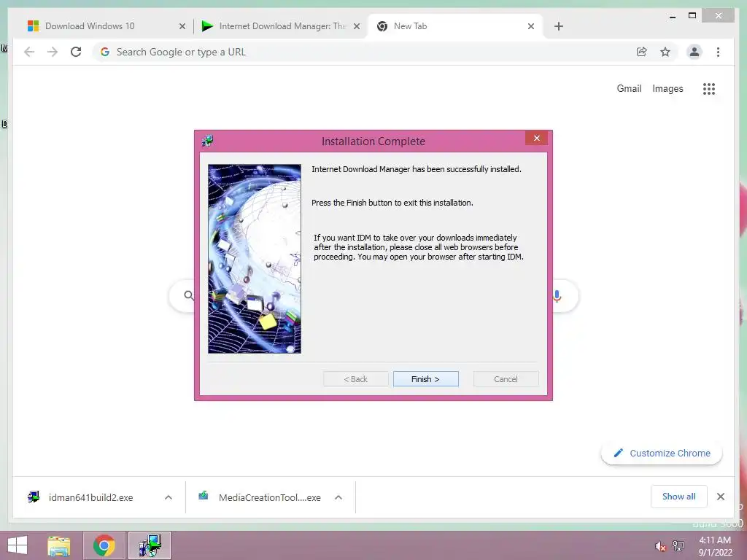Click text 'Internet Download Manager has been successfully installed.'
Image resolution: width=747 pixels, height=560 pixels.
(x=417, y=169)
